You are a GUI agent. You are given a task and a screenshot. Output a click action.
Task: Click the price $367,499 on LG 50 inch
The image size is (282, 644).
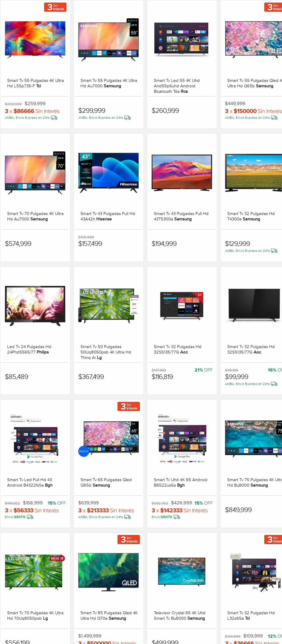[x=91, y=377]
